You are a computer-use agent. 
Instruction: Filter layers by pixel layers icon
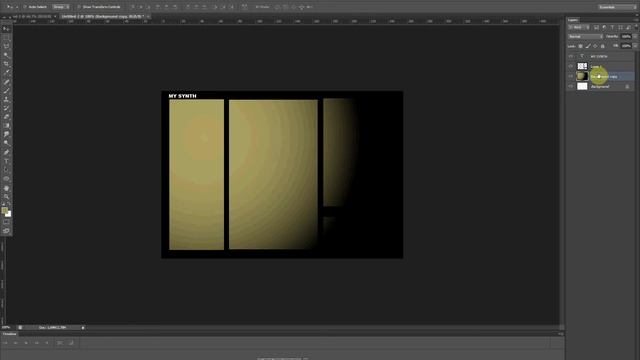[596, 27]
